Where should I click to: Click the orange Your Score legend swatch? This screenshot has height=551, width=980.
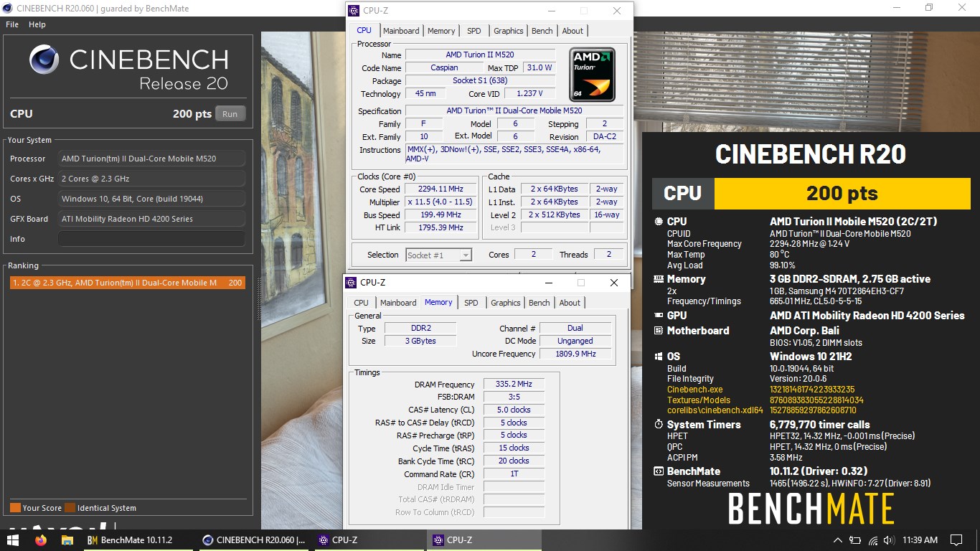coord(15,508)
